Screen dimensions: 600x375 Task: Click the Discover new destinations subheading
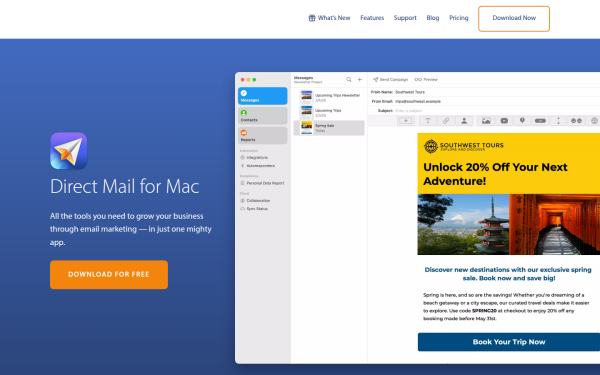pos(508,274)
